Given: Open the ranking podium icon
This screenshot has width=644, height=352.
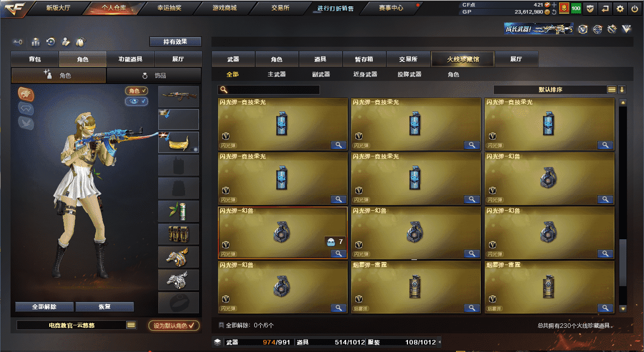Looking at the screenshot, I should (x=36, y=42).
